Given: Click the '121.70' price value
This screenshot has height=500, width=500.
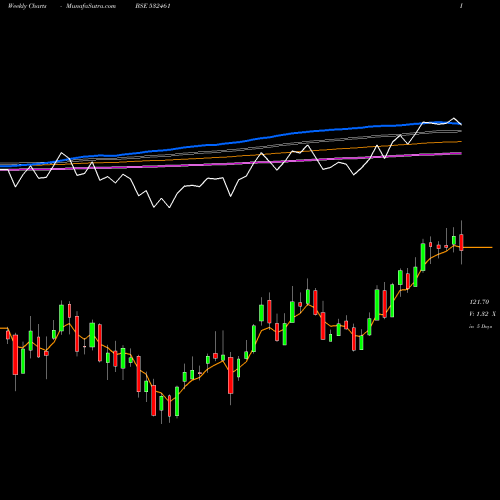Looking at the screenshot, I should (x=479, y=302).
